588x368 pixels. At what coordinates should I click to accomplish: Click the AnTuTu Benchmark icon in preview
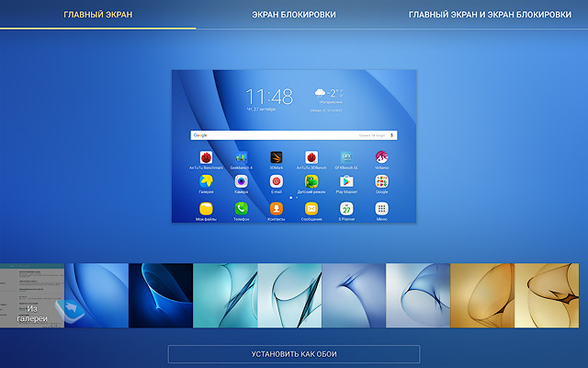click(x=206, y=157)
